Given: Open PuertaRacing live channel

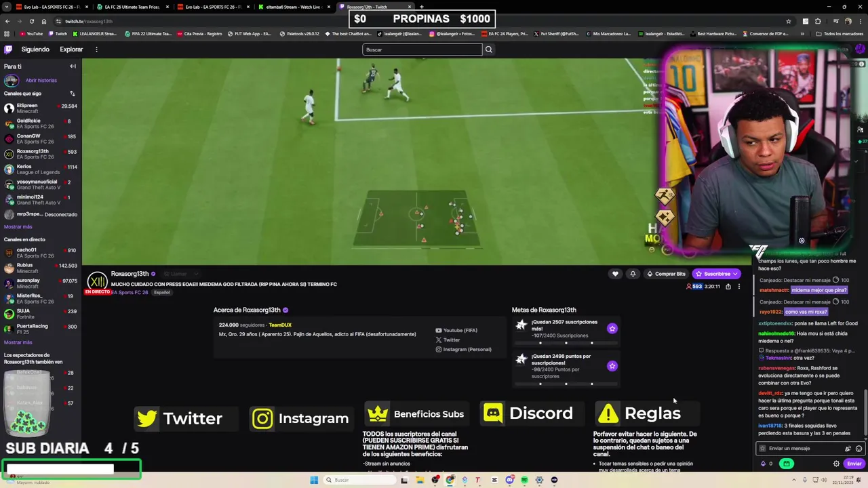Looking at the screenshot, I should tap(41, 329).
